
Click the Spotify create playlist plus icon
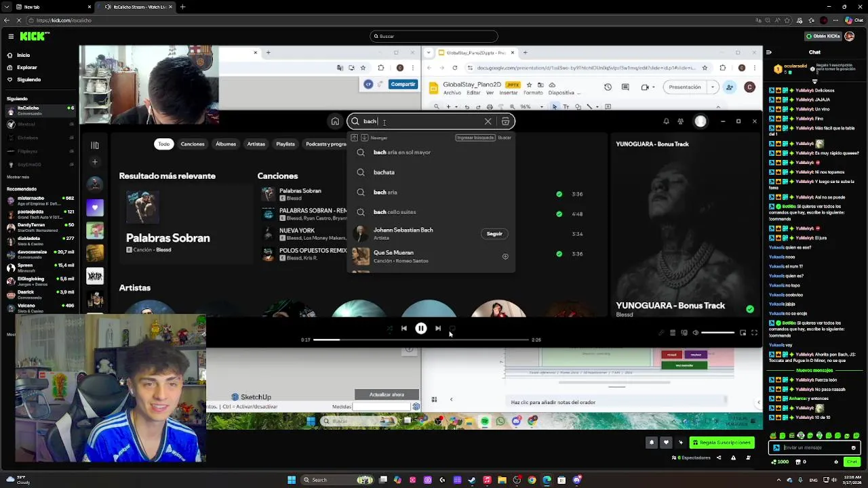95,162
